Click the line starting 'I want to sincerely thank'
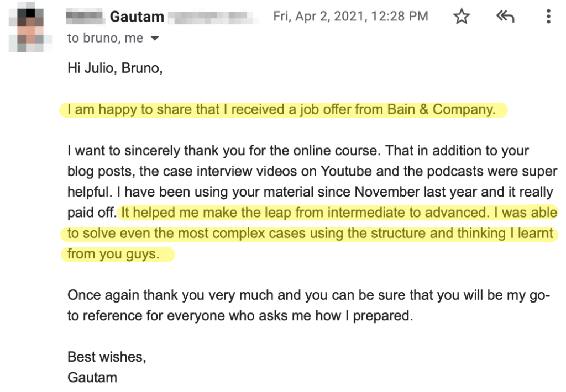The image size is (566, 392). tap(298, 151)
